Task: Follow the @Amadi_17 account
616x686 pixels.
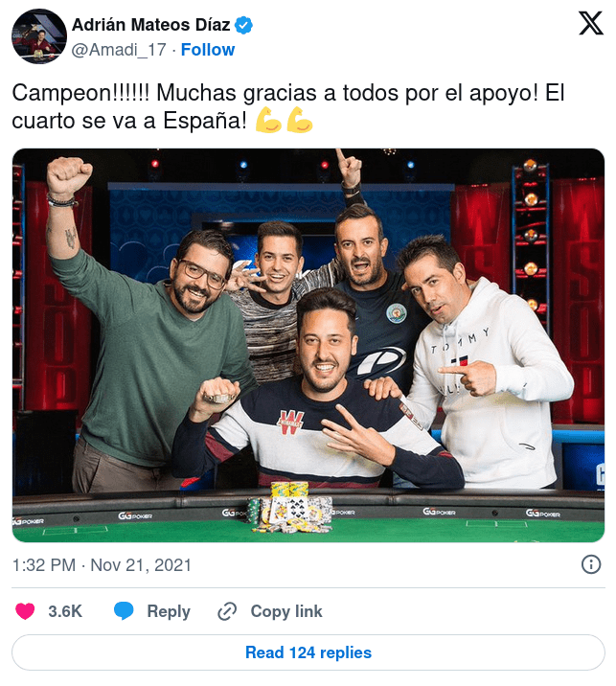Action: pos(208,50)
